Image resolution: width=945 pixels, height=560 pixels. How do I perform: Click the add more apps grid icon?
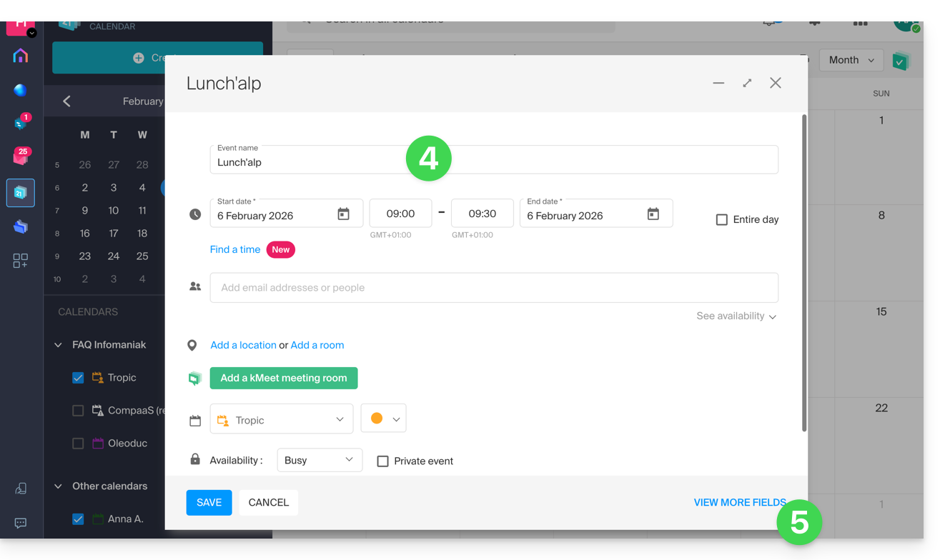[21, 261]
